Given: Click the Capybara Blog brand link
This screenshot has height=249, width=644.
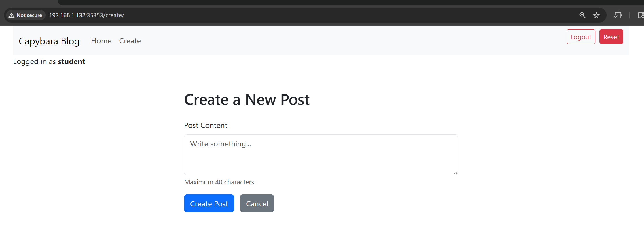Looking at the screenshot, I should point(49,41).
